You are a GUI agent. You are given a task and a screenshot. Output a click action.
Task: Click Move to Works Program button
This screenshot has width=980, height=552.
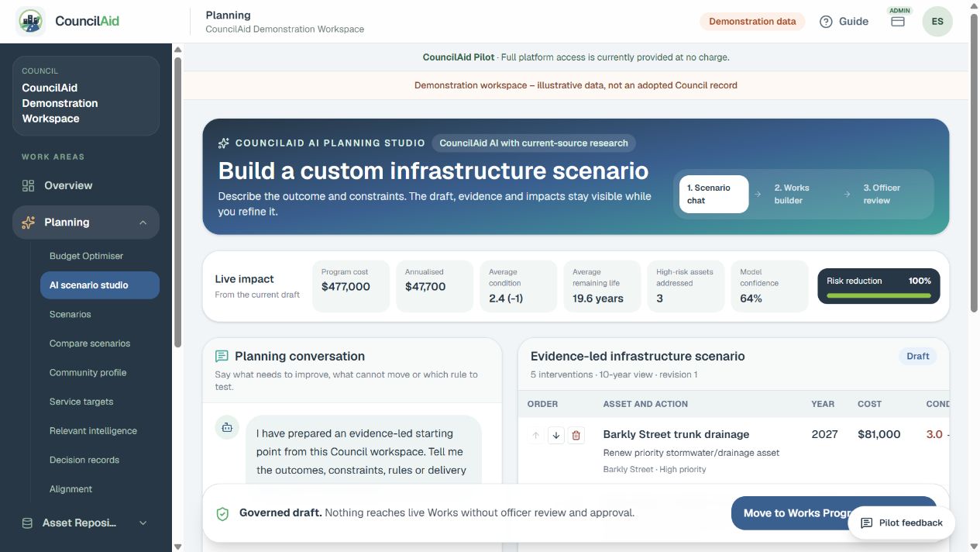(834, 513)
